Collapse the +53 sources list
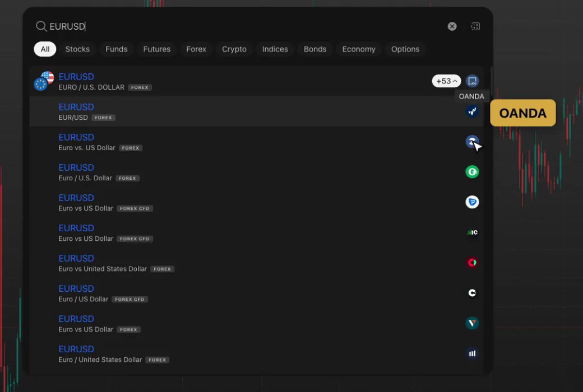This screenshot has width=583, height=392. [447, 81]
